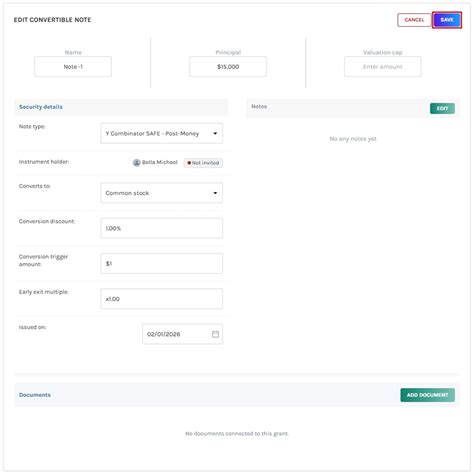474x474 pixels.
Task: Select the Name field containing Note -1
Action: pyautogui.click(x=73, y=67)
